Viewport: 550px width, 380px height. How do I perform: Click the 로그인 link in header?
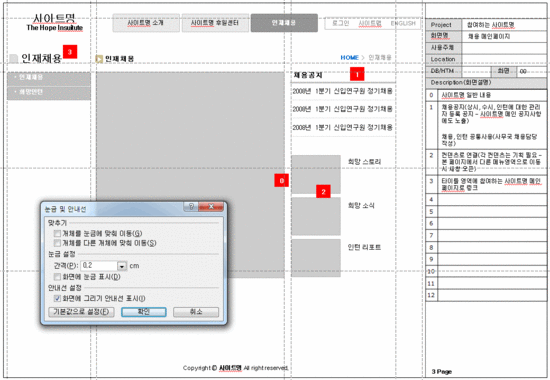click(x=341, y=23)
